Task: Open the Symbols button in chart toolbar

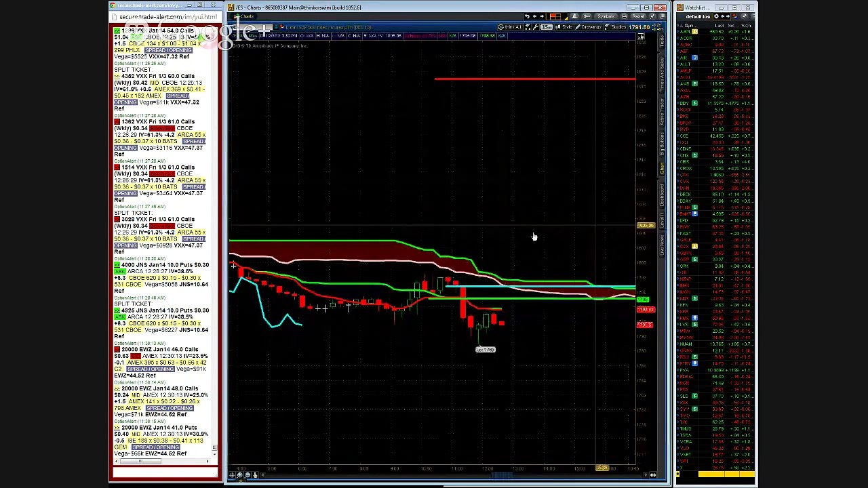Action: click(x=606, y=16)
